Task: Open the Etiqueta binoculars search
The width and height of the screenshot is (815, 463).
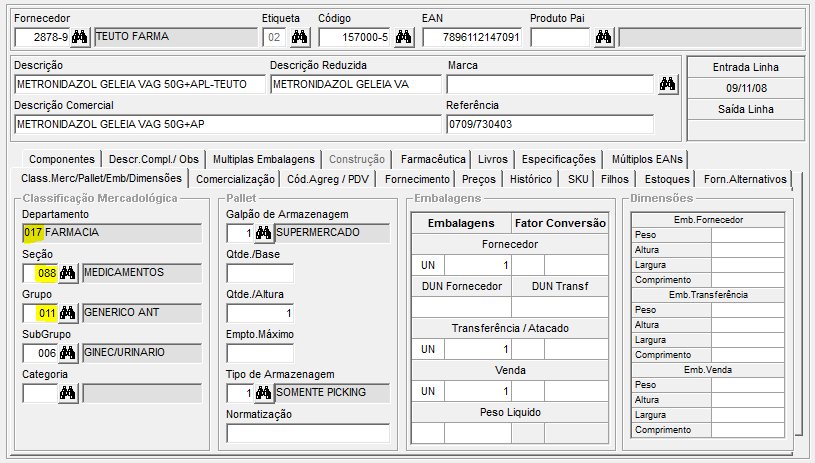Action: [299, 37]
